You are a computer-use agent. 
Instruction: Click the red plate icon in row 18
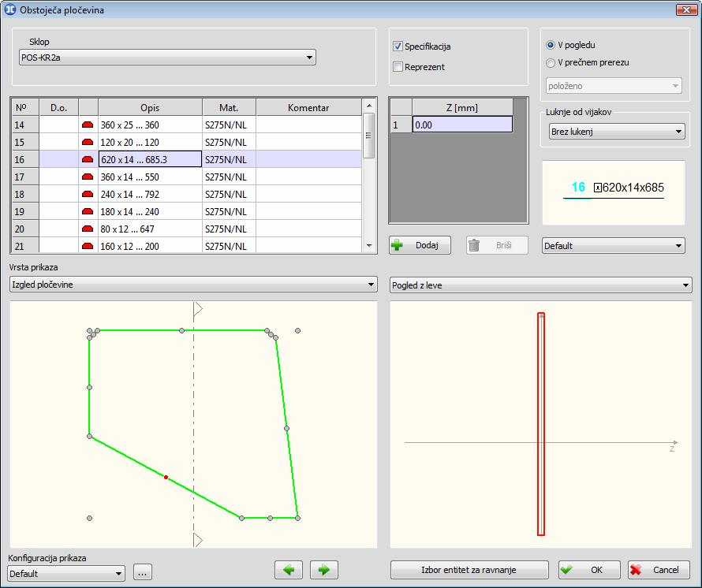click(88, 194)
